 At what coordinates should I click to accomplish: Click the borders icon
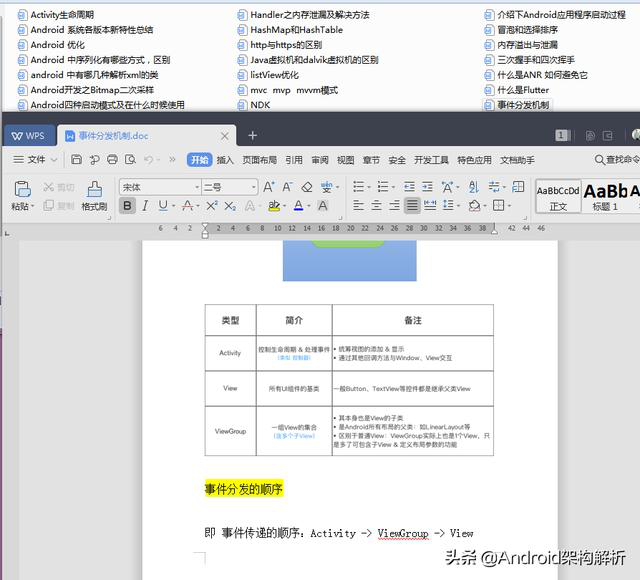pos(498,205)
